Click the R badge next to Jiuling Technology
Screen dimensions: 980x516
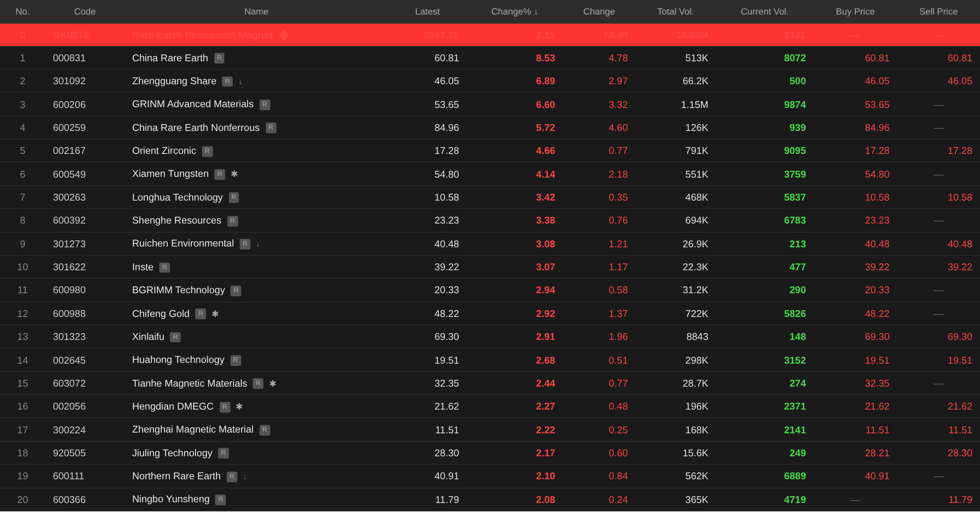[224, 453]
